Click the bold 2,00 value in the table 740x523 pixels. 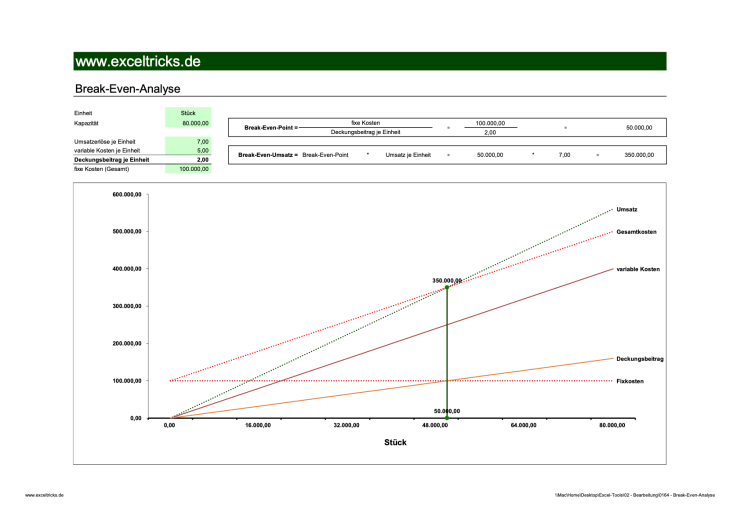click(202, 160)
